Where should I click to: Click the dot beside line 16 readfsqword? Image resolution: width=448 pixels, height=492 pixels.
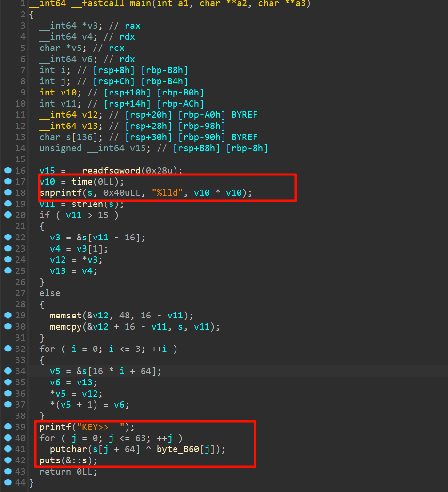pos(7,170)
